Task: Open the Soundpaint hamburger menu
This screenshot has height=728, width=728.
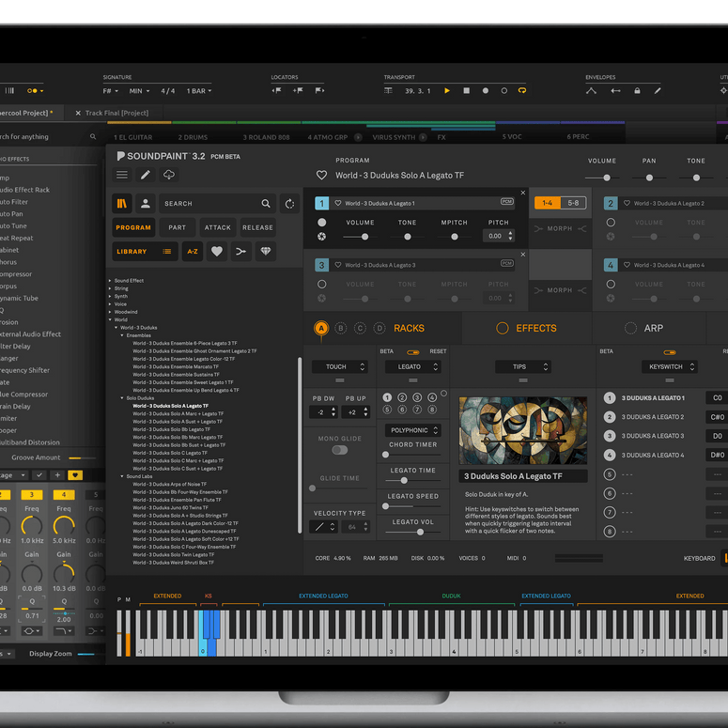Action: (x=122, y=175)
